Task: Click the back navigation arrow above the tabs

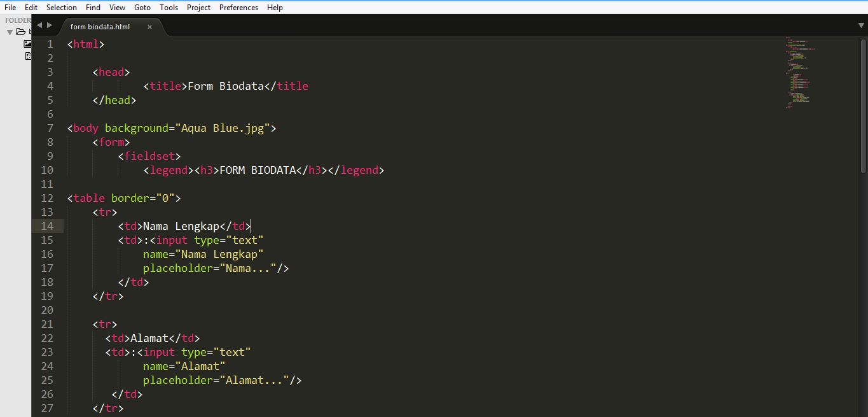Action: tap(40, 25)
